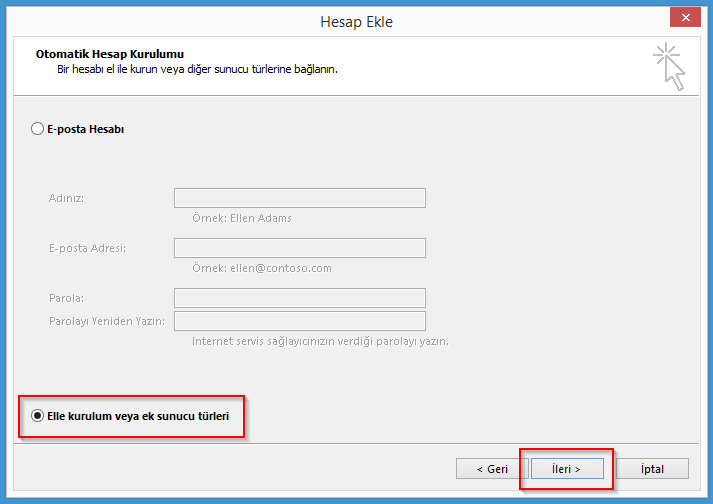Image resolution: width=713 pixels, height=504 pixels.
Task: Click the Hesap Ekle title bar
Action: [x=356, y=21]
